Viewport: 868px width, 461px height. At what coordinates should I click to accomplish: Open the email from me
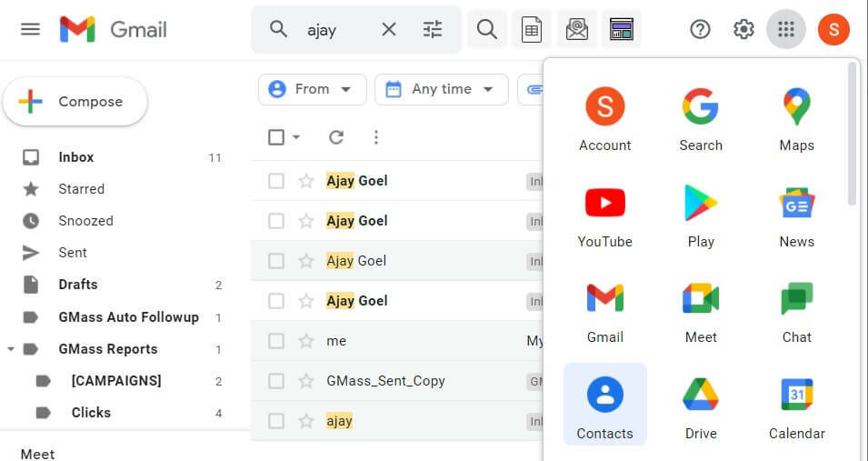click(x=397, y=341)
